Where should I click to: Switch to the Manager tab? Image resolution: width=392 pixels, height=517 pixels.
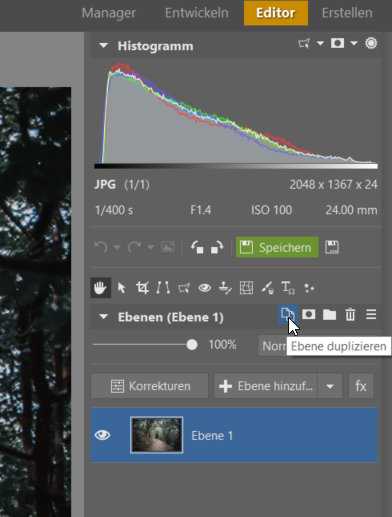(x=109, y=13)
